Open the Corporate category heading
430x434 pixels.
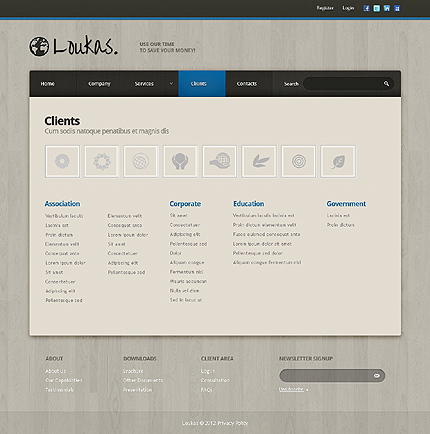tap(185, 204)
